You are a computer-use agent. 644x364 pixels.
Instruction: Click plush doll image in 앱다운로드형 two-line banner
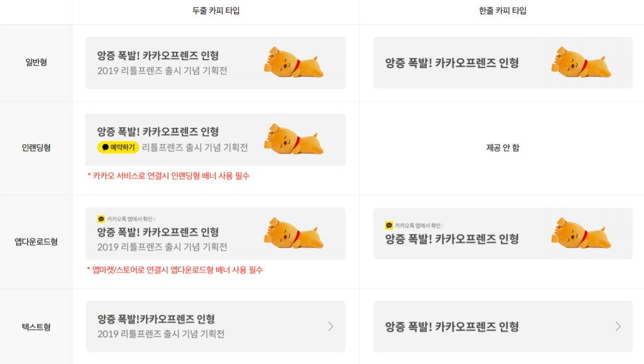(x=293, y=233)
